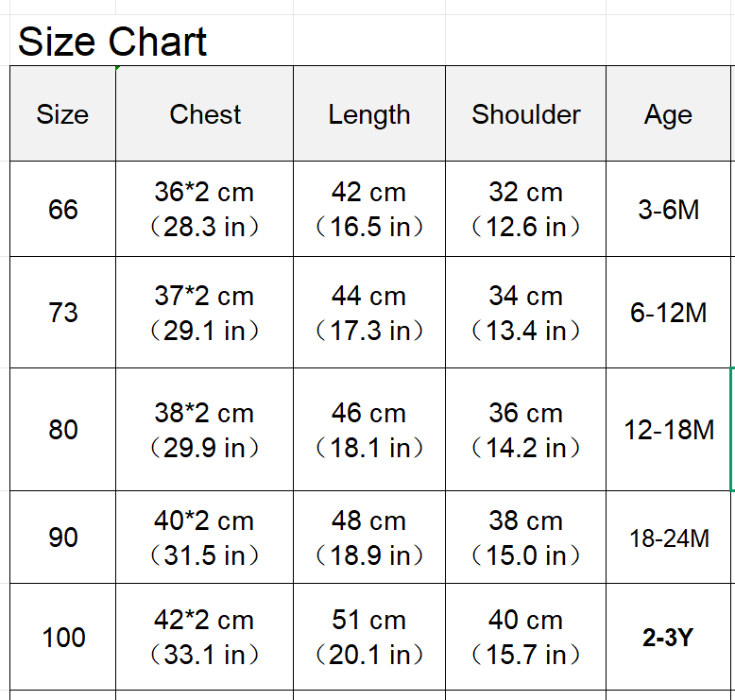
Task: Click the 36 cm shoulder cell
Action: pos(526,429)
